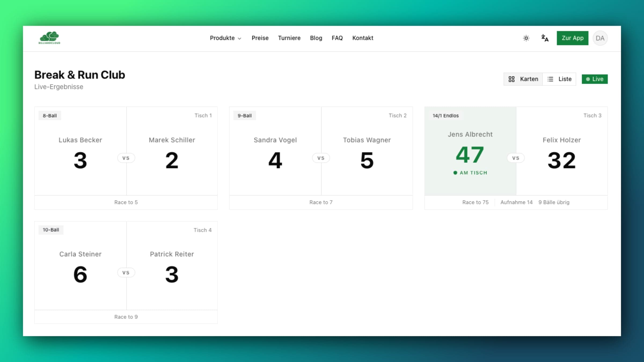Click Jens Albrecht's green score 47
The height and width of the screenshot is (362, 644).
(x=470, y=155)
